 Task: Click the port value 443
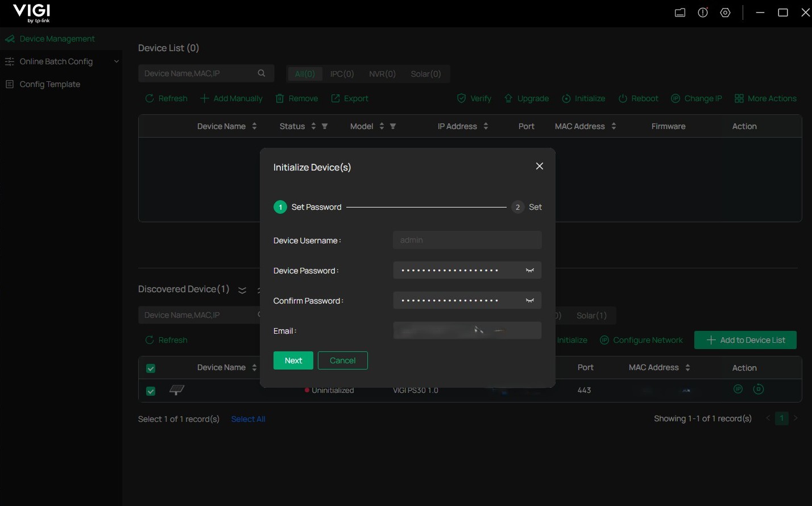point(585,390)
